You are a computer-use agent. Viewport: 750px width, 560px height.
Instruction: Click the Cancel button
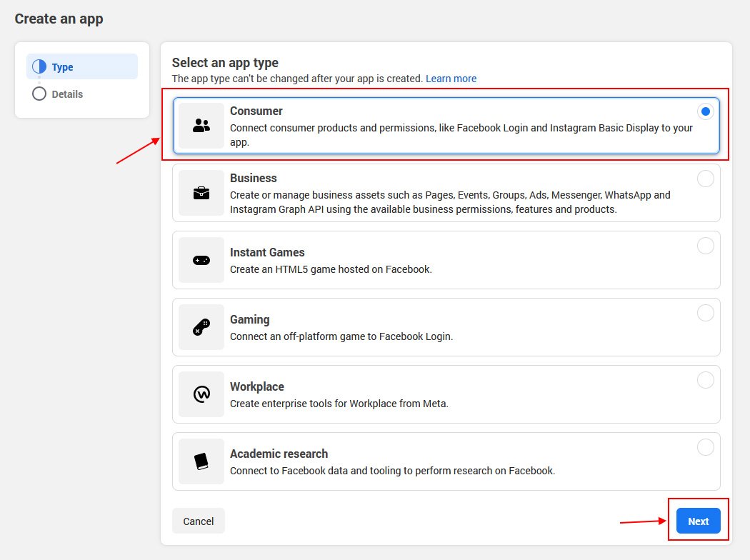(x=199, y=521)
